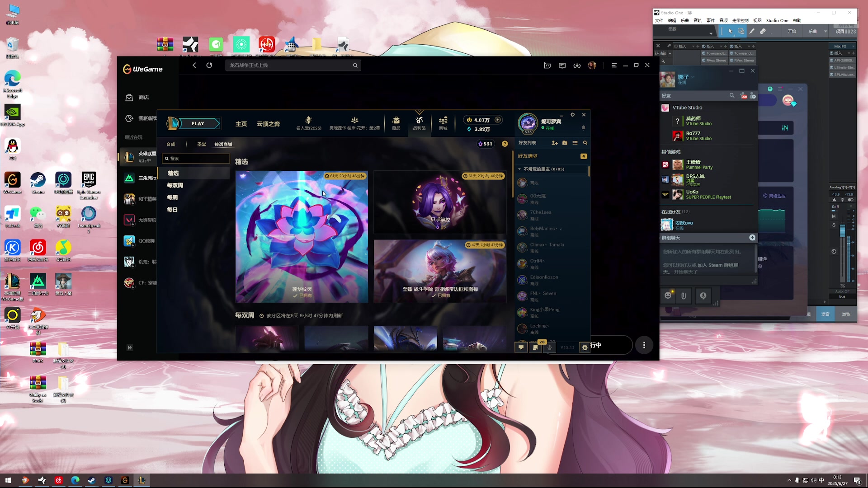The width and height of the screenshot is (868, 488).
Task: Open 走带控制 menu in Studio One
Action: point(741,21)
